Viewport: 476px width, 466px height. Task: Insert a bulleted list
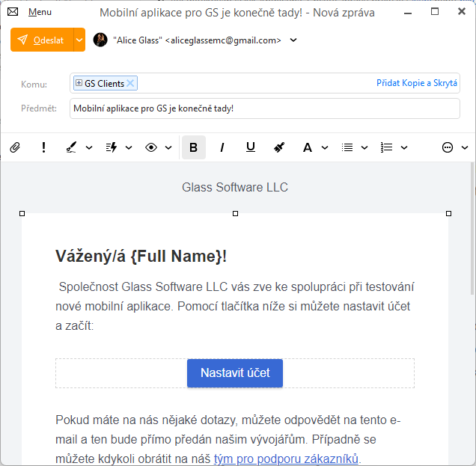click(347, 148)
